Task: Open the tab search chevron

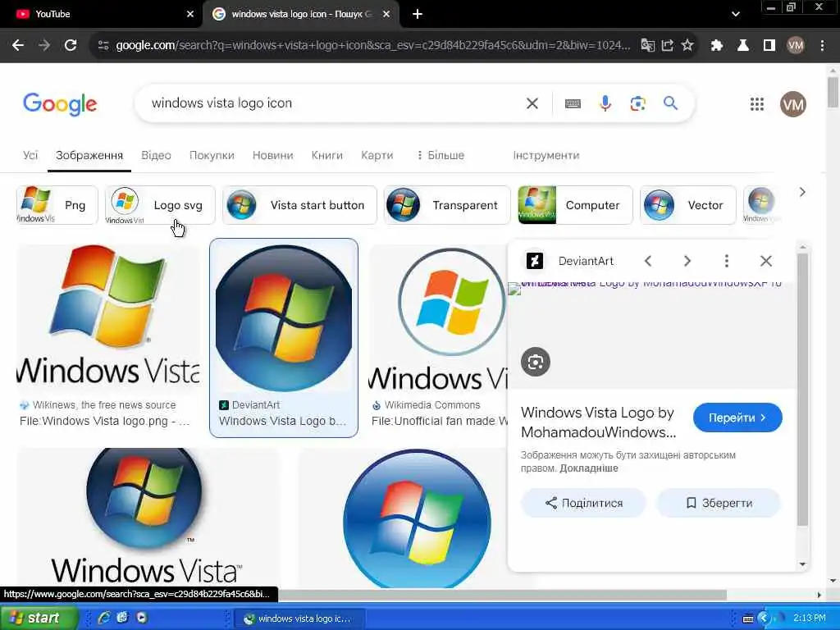Action: (x=736, y=15)
